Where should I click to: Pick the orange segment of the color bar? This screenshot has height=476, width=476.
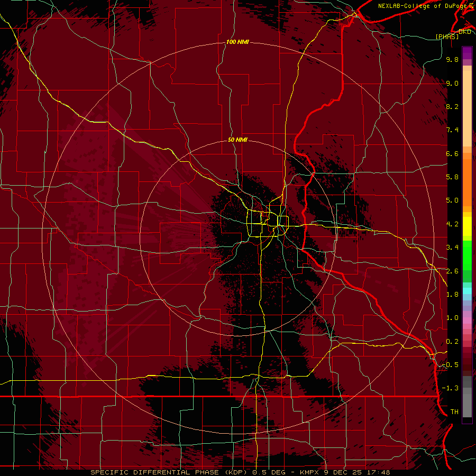pyautogui.click(x=467, y=182)
